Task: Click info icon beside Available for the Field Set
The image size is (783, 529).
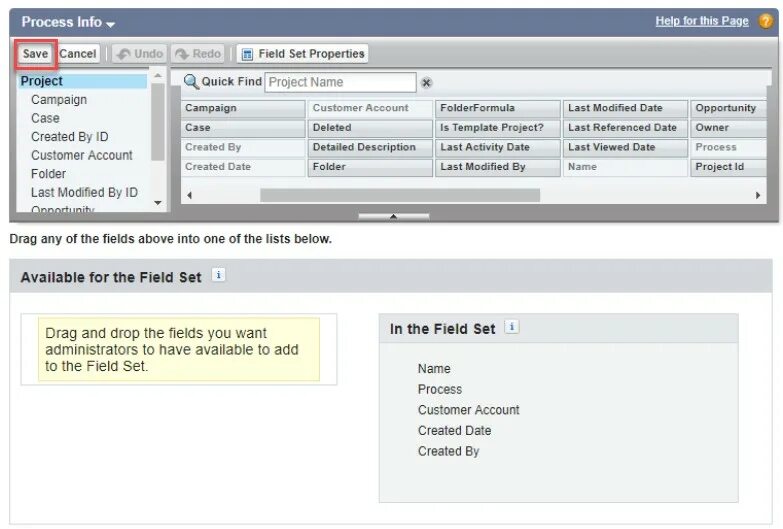Action: coord(218,275)
